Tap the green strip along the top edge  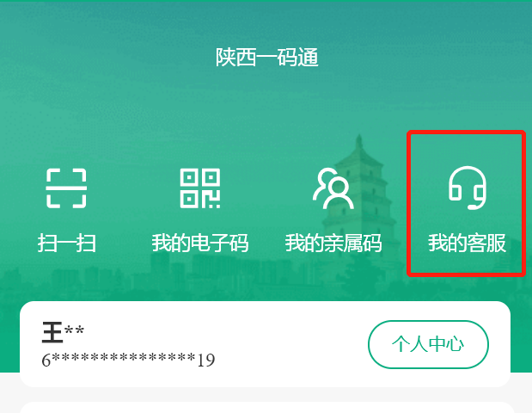click(266, 1)
